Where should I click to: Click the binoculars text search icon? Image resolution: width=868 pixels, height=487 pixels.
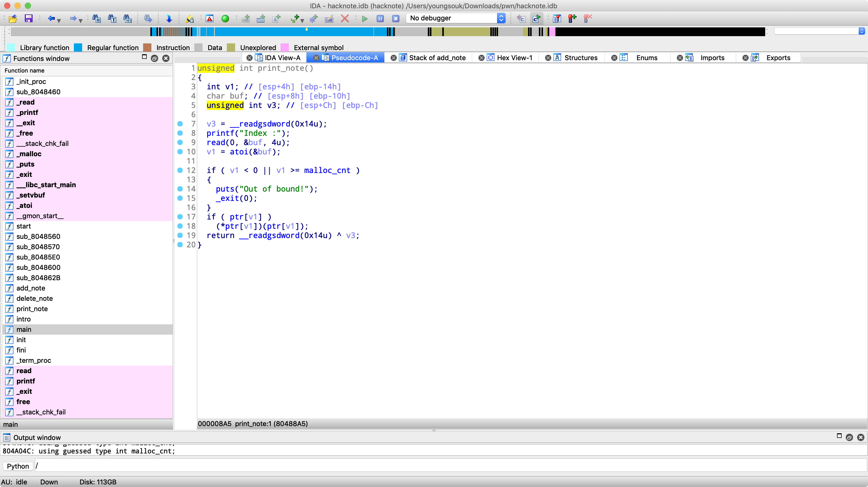(x=112, y=19)
